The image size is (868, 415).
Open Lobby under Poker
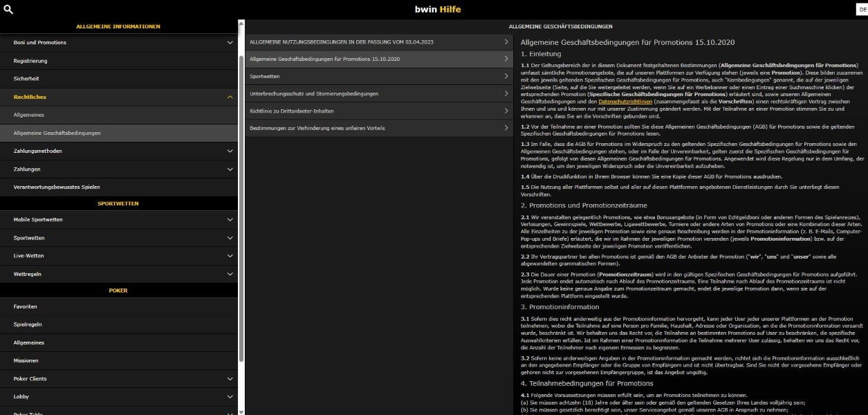21,396
